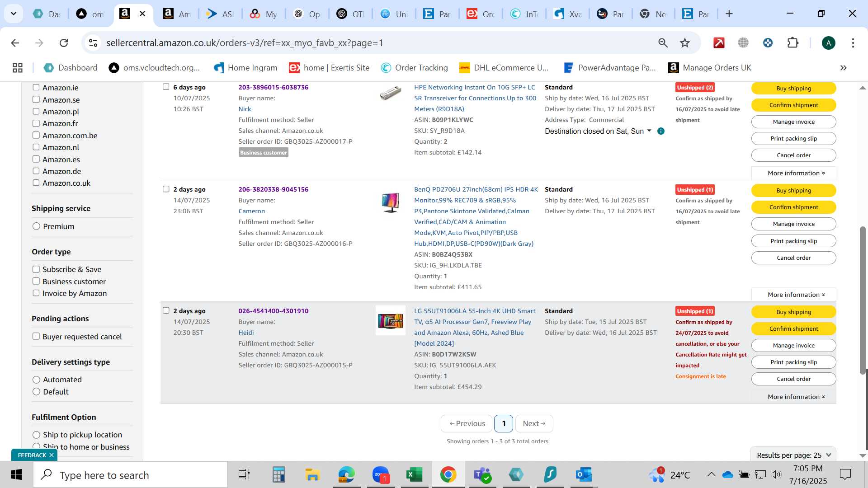Viewport: 868px width, 488px height.
Task: Click the Windows Start button
Action: click(16, 475)
